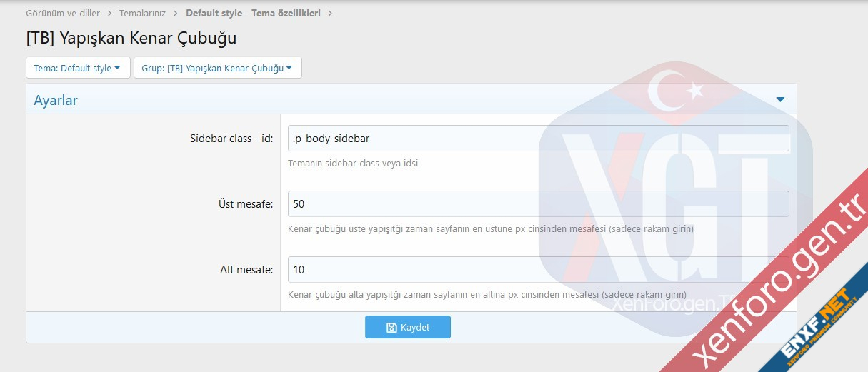Focus the "Sidebar class - id" text field
Viewport: 868px width, 372px height.
(x=538, y=139)
